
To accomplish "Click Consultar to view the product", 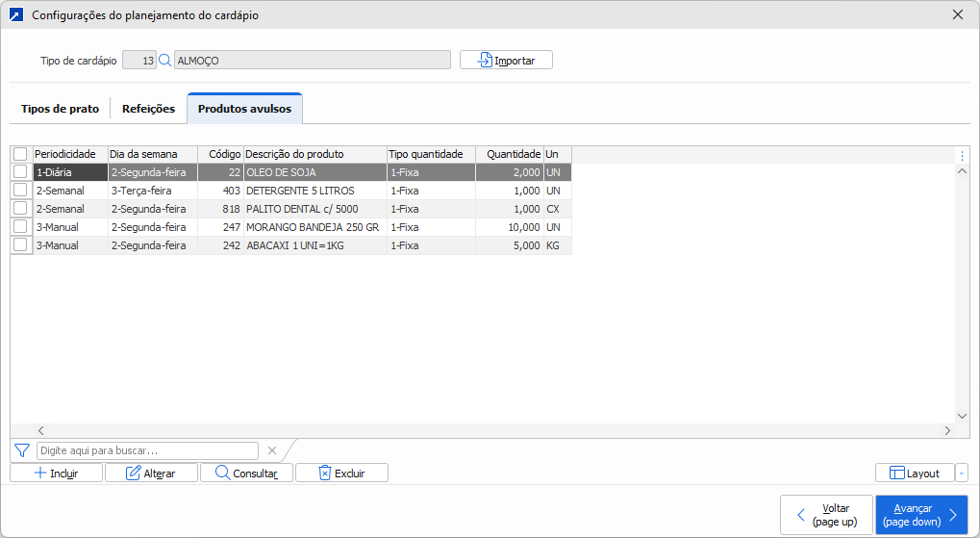I will tap(246, 474).
